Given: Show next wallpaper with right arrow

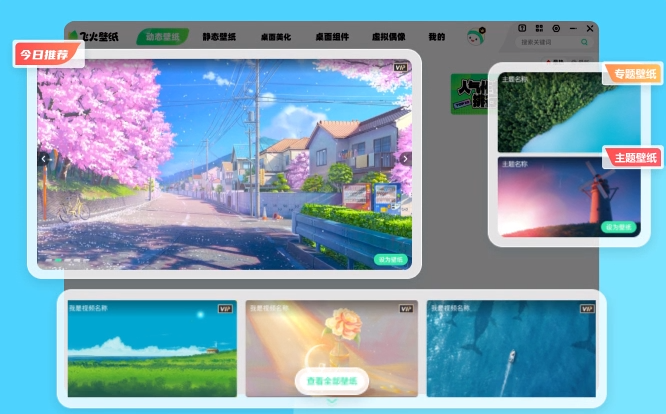Looking at the screenshot, I should click(405, 158).
